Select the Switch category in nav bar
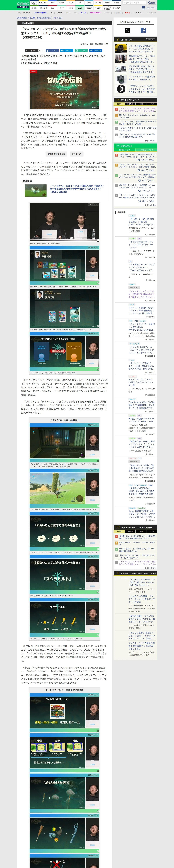The width and height of the screenshot is (174, 868). [59, 12]
